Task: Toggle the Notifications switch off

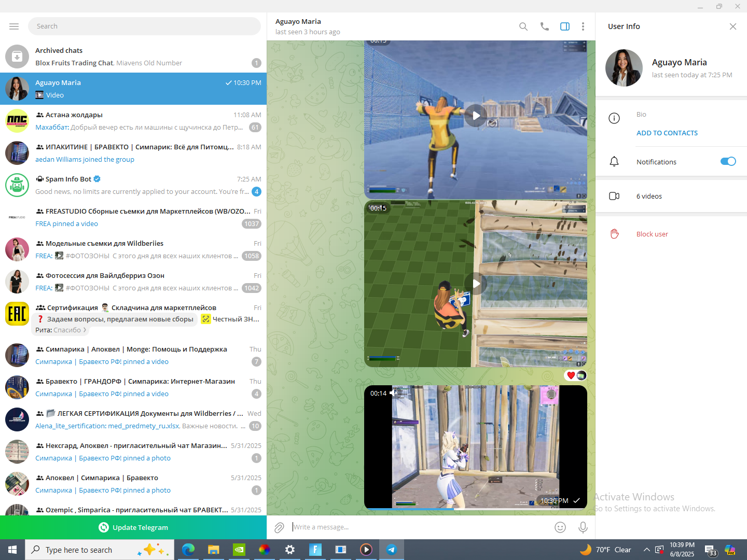Action: point(728,161)
